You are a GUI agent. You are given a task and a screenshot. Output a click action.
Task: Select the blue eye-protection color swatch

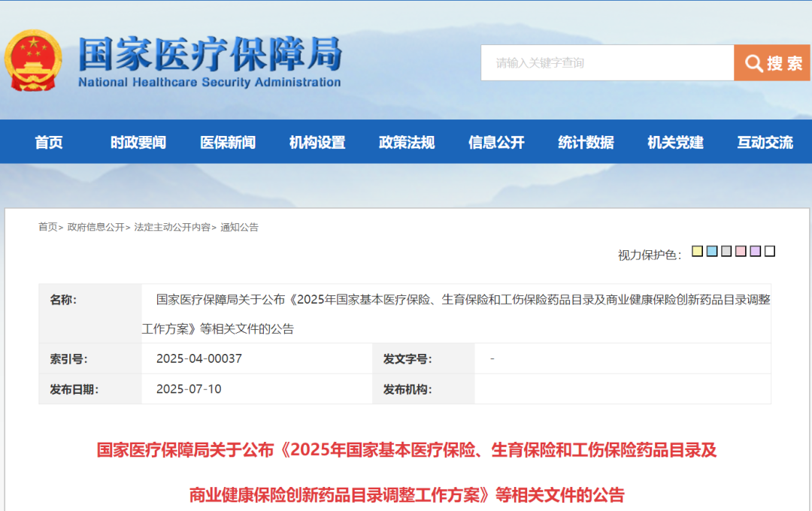[712, 251]
